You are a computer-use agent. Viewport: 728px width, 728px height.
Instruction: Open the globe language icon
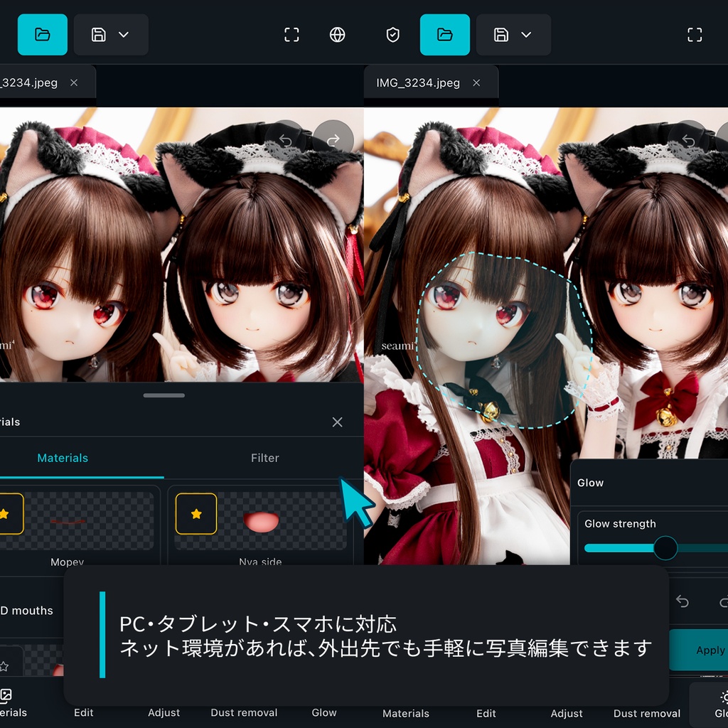coord(337,34)
